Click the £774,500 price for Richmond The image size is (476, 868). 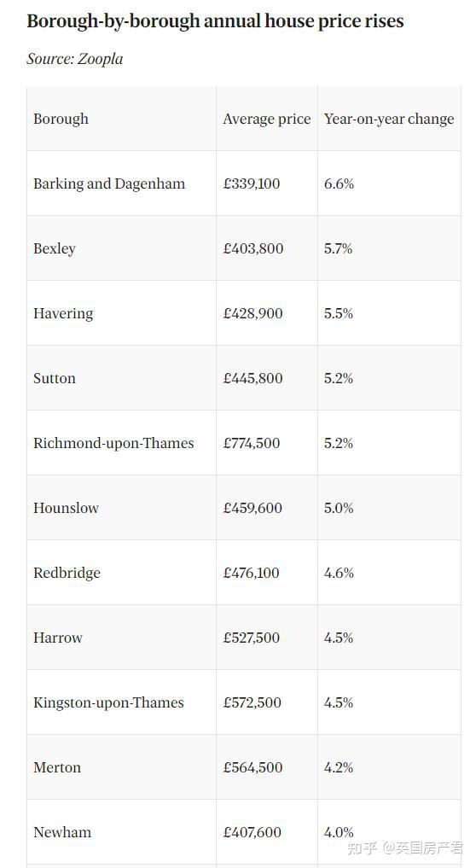(252, 443)
